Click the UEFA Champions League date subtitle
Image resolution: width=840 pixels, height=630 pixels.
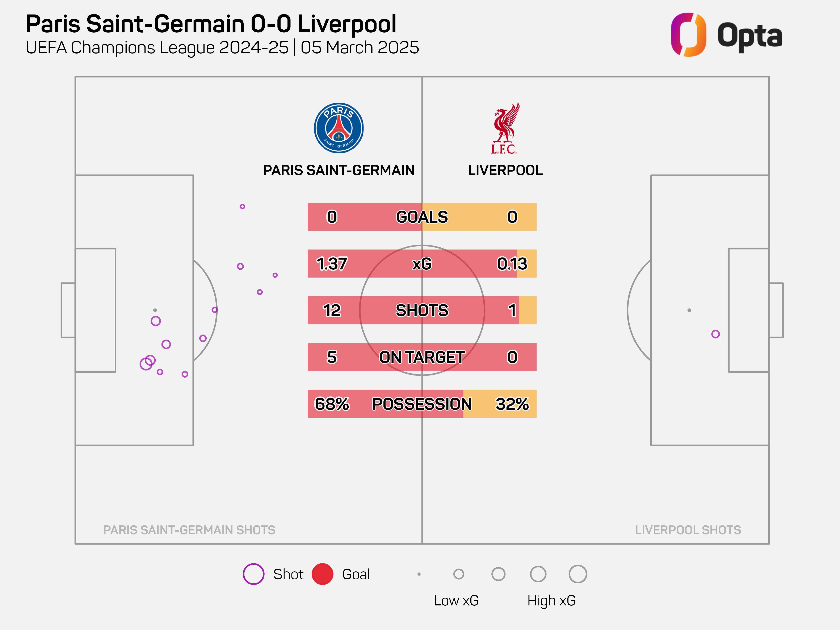coord(222,48)
